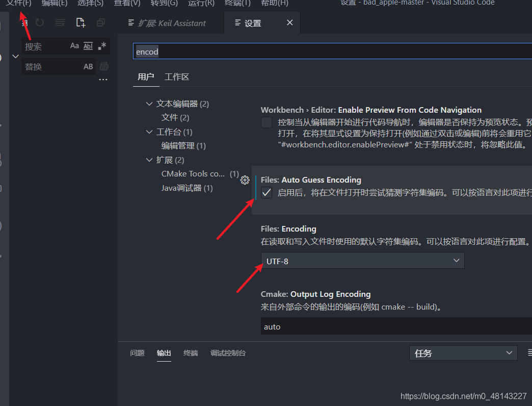Open the CSDN blog link at bottom right
The height and width of the screenshot is (406, 532).
pos(463,396)
